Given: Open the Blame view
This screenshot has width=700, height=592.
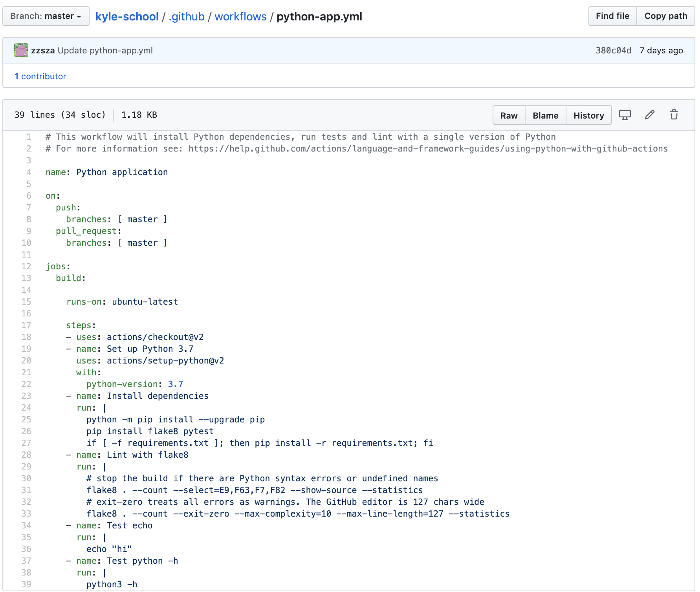Looking at the screenshot, I should click(x=545, y=115).
